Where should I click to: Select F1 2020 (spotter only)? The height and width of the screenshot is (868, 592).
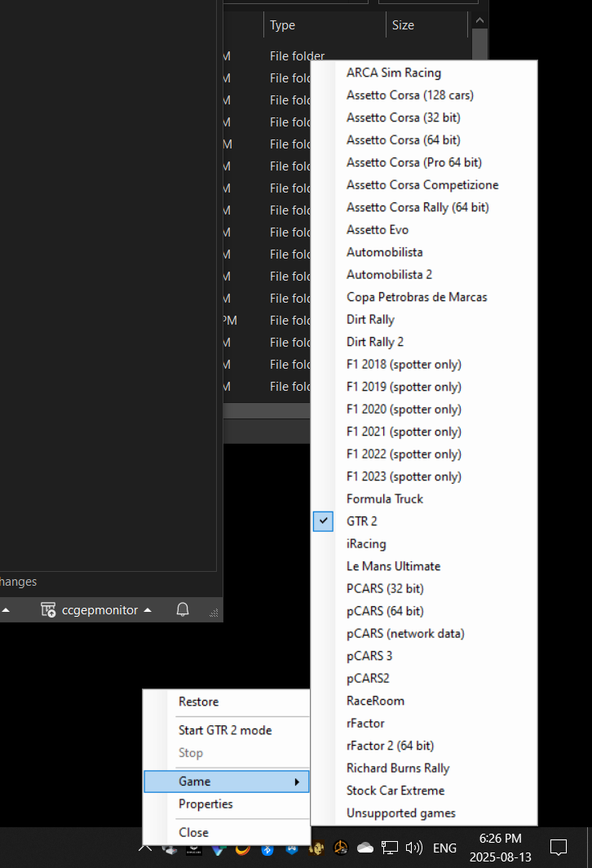coord(424,409)
